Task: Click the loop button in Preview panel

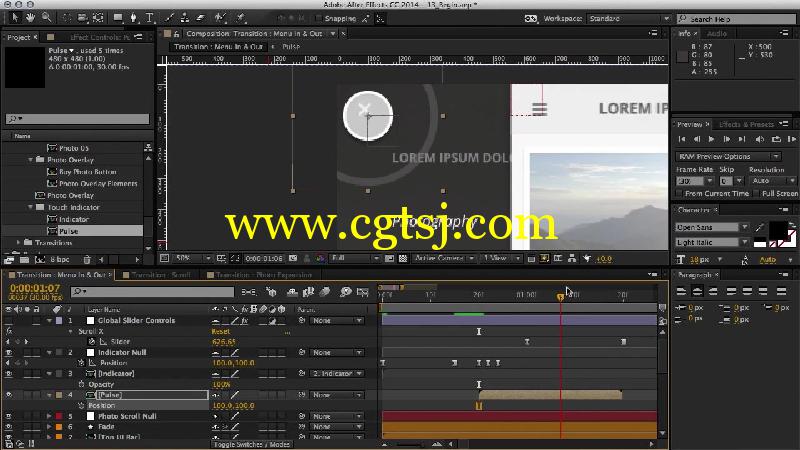Action: coord(776,139)
